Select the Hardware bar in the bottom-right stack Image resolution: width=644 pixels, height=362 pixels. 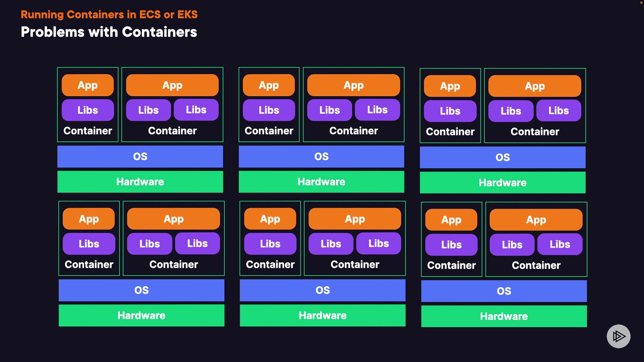click(x=504, y=316)
